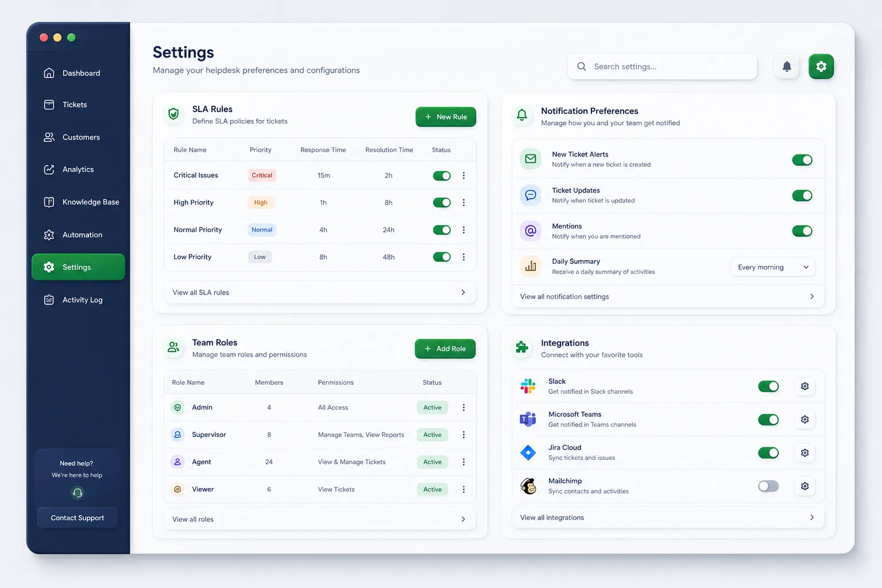Open Knowledge Base section
The height and width of the screenshot is (588, 882).
(x=78, y=202)
